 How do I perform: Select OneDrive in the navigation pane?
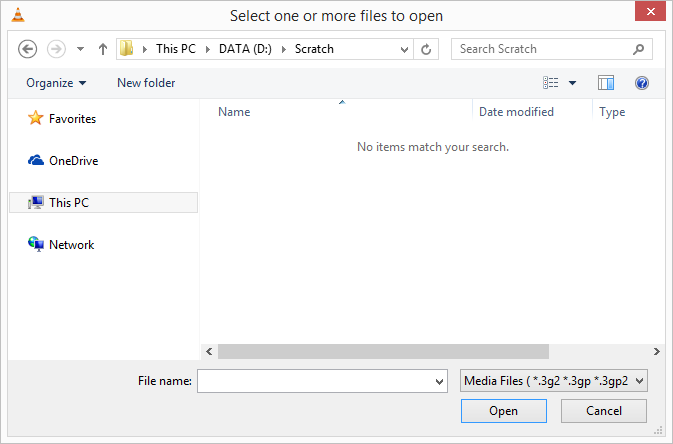(x=73, y=160)
